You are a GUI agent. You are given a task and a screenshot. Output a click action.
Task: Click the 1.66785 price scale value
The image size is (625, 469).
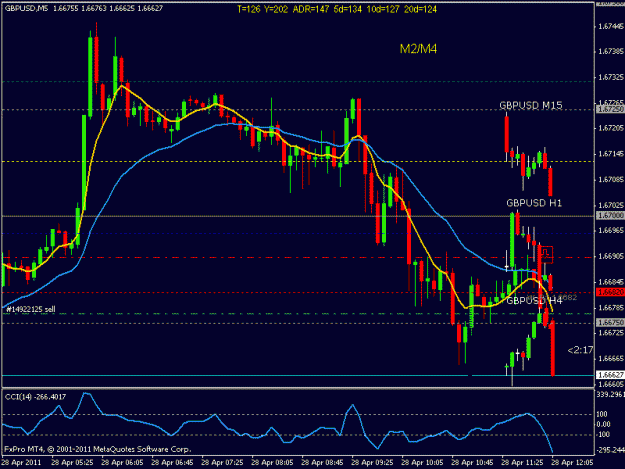point(611,308)
